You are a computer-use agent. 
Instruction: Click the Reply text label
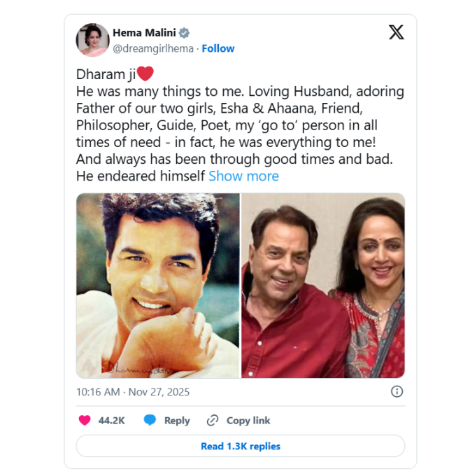point(177,420)
